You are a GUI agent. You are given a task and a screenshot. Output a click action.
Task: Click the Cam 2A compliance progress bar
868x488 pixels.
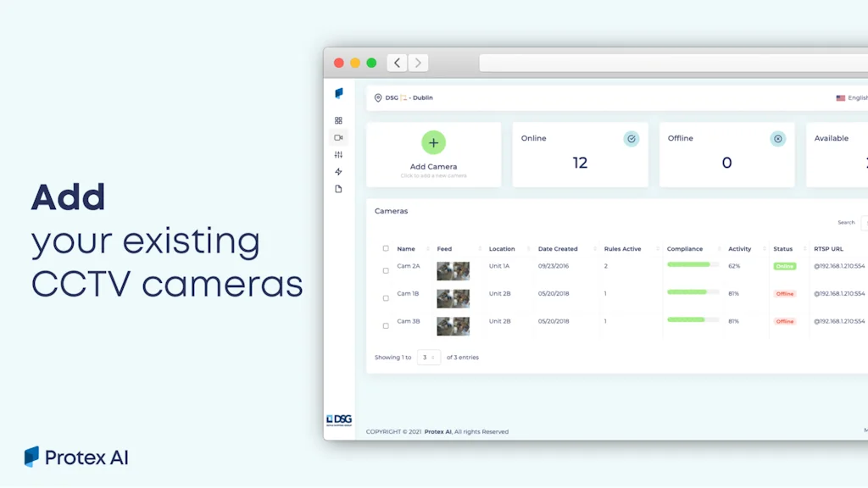coord(693,265)
